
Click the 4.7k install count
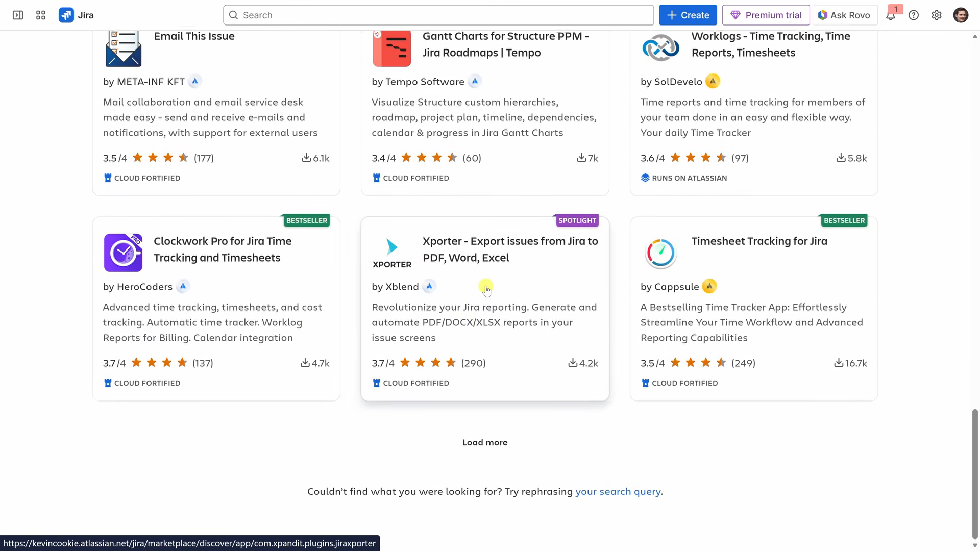click(x=321, y=363)
